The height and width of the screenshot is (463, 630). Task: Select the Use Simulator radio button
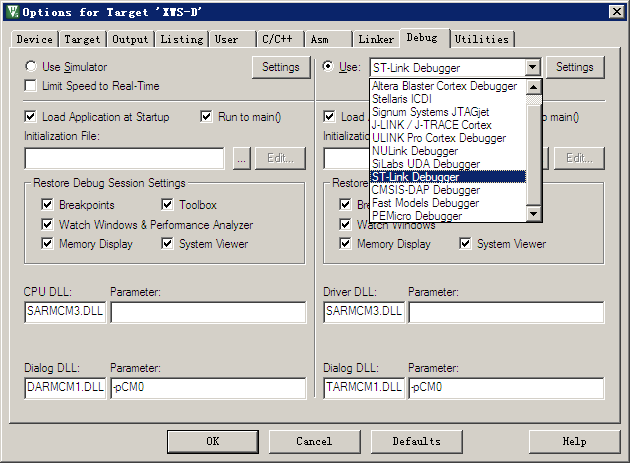click(x=31, y=66)
